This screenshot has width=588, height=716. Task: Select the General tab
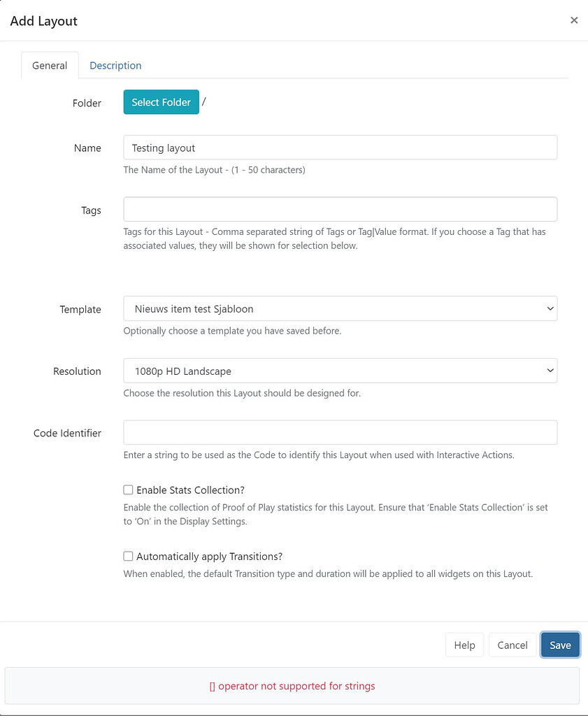49,65
